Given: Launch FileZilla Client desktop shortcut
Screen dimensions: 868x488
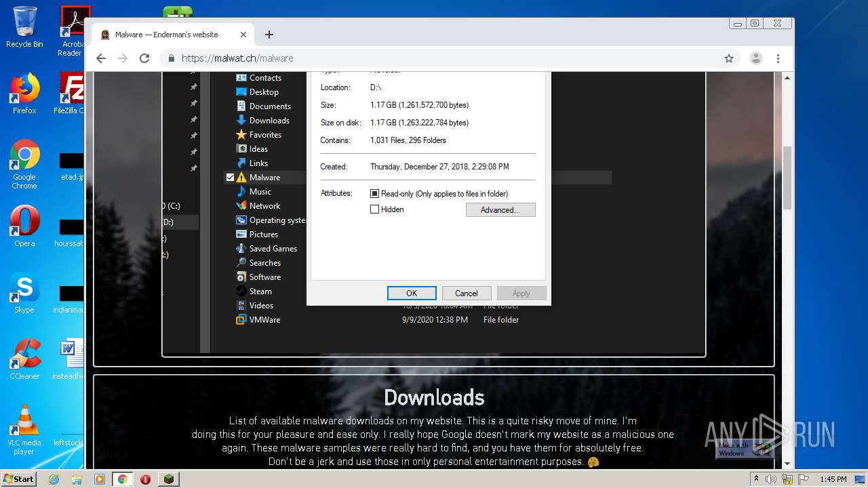Looking at the screenshot, I should pyautogui.click(x=70, y=93).
